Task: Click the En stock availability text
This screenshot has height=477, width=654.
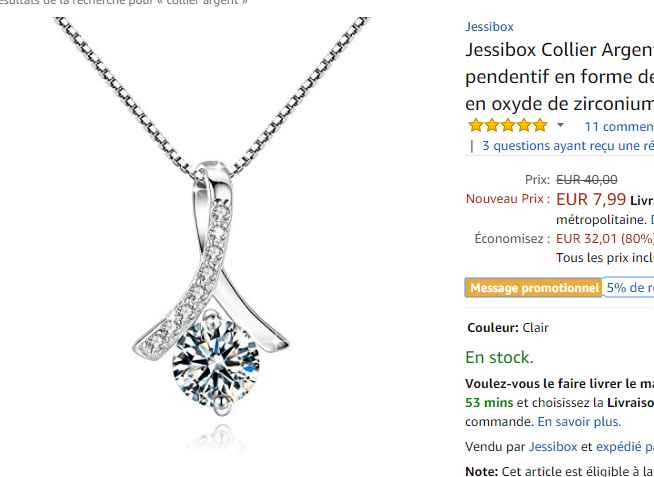Action: click(x=499, y=357)
